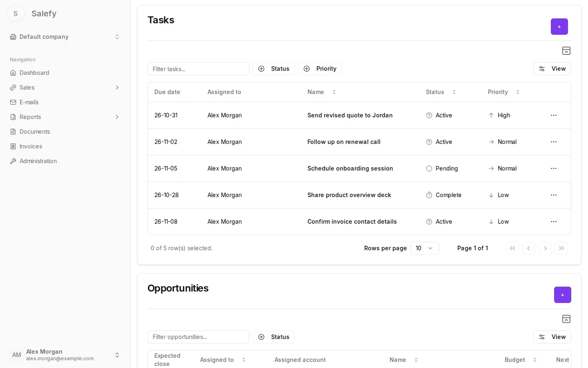Open the Rows per page dropdown
Viewport: 588px width, 368px height.
click(x=425, y=248)
